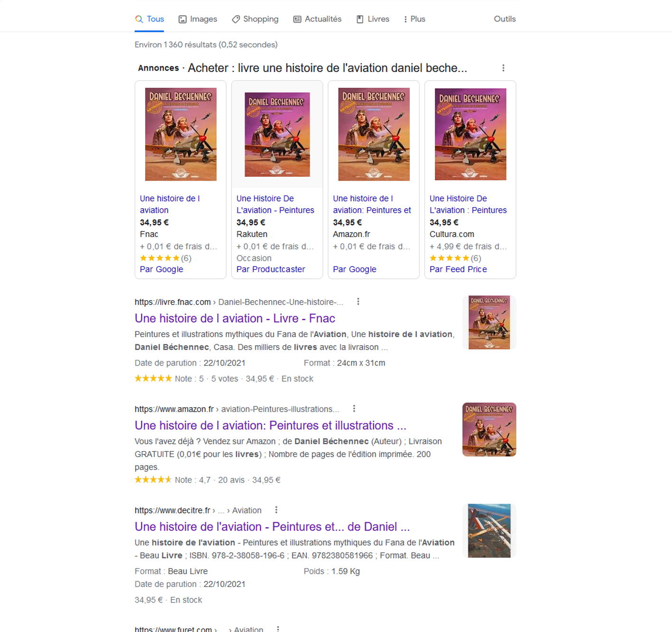Click 'Format : 24cm x 31cm' text

click(x=344, y=363)
